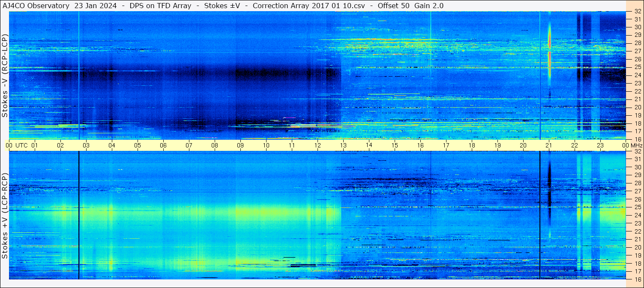Select hour 22 on the UTC time axis
This screenshot has width=644, height=288.
pos(575,145)
